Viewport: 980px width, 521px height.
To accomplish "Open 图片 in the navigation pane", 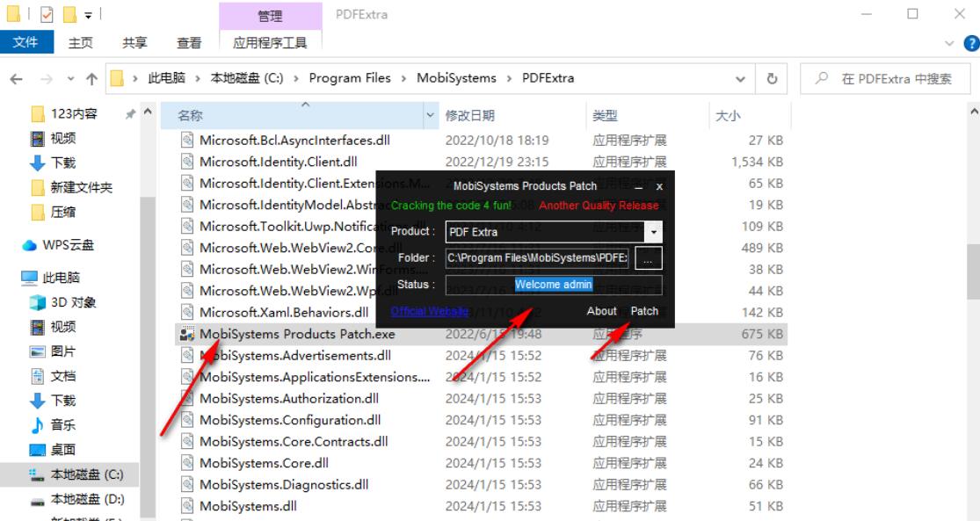I will click(x=62, y=351).
